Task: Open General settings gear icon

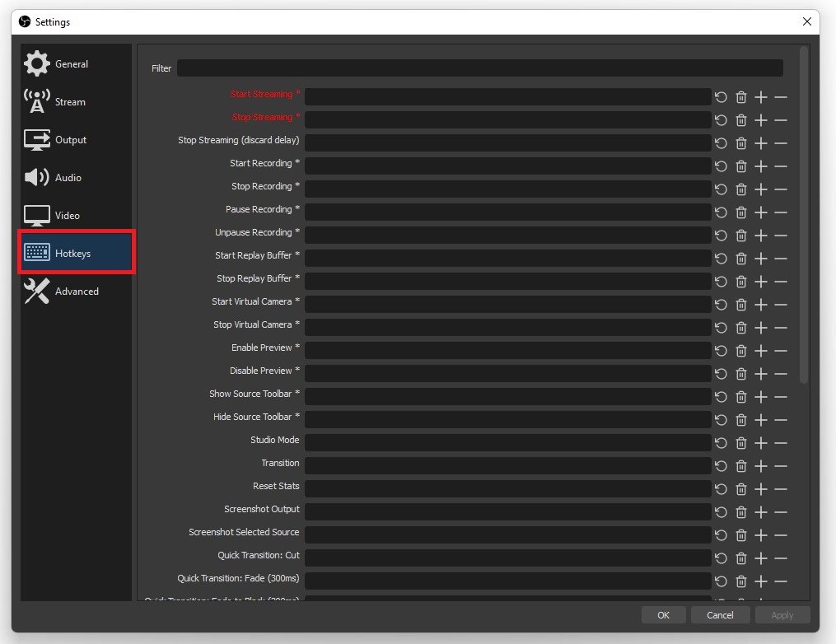Action: (x=37, y=63)
